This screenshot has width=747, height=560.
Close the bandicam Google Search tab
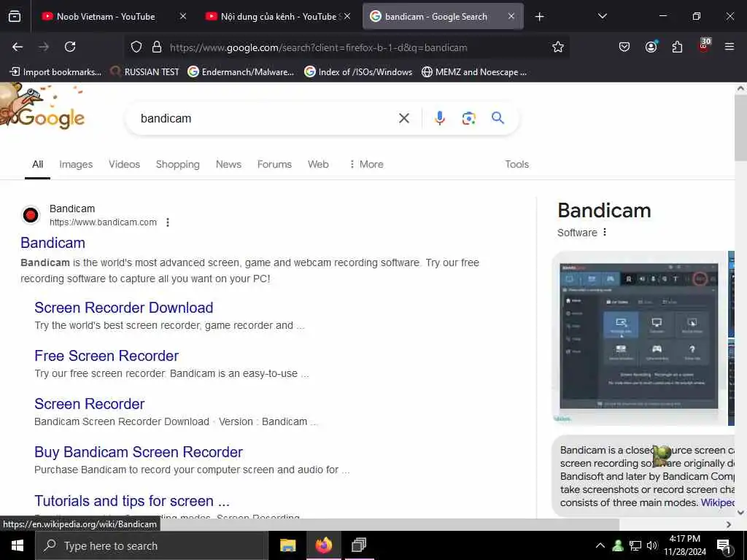click(511, 16)
